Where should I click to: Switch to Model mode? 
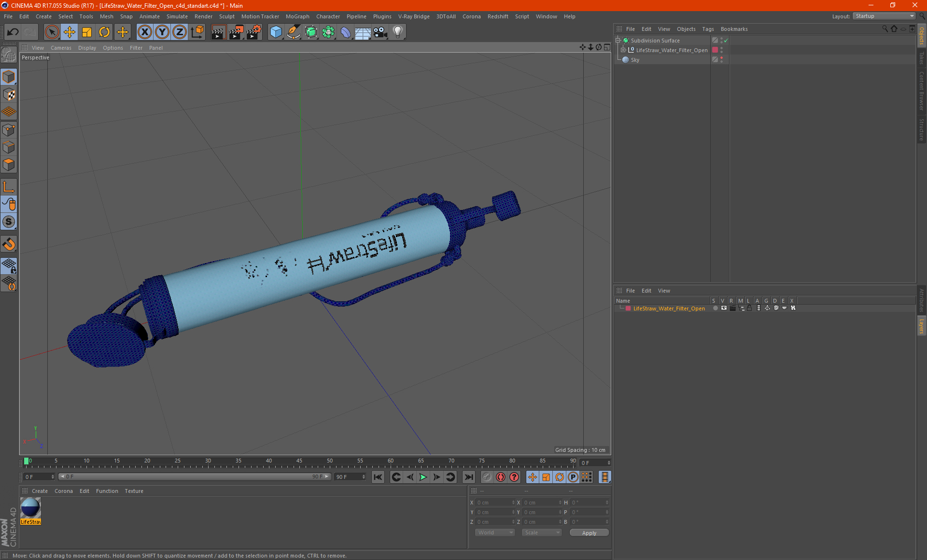9,77
